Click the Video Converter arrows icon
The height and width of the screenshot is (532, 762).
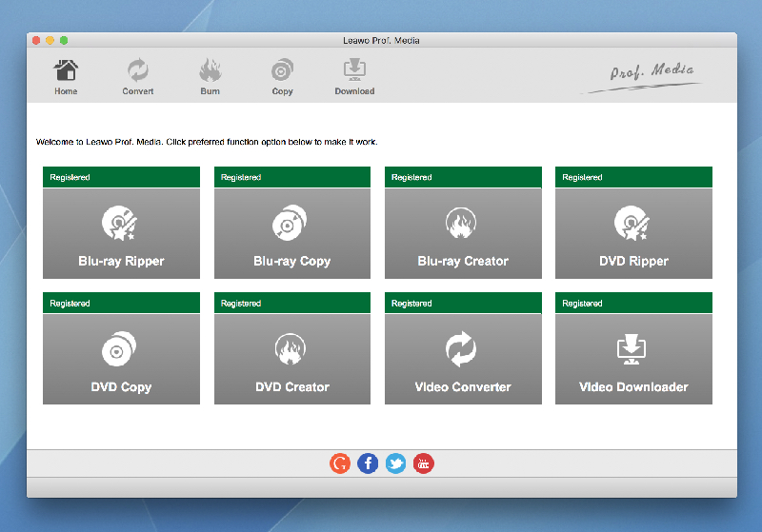click(x=461, y=349)
